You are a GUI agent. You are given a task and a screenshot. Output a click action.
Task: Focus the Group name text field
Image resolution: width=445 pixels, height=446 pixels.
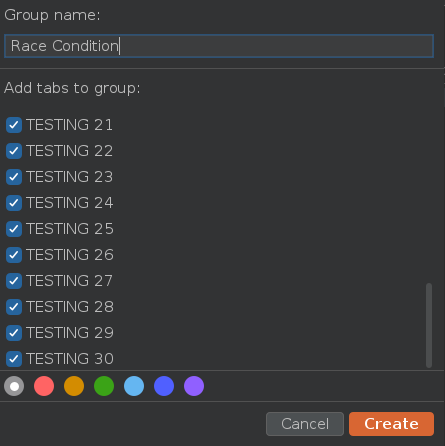219,46
